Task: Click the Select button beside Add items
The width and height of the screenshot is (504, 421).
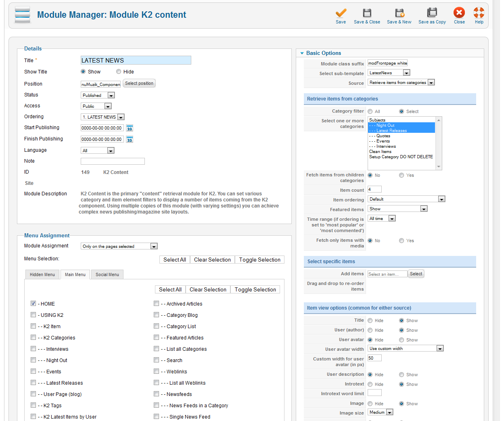Action: coord(416,274)
